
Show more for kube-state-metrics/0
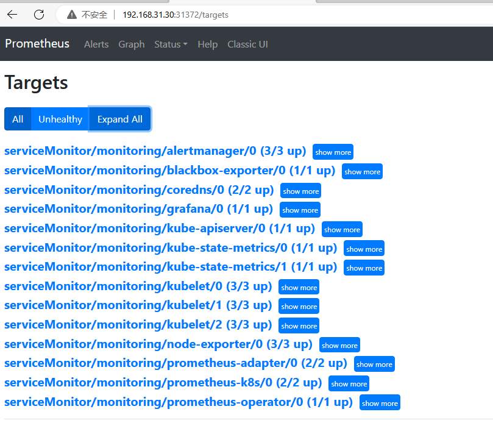click(364, 249)
